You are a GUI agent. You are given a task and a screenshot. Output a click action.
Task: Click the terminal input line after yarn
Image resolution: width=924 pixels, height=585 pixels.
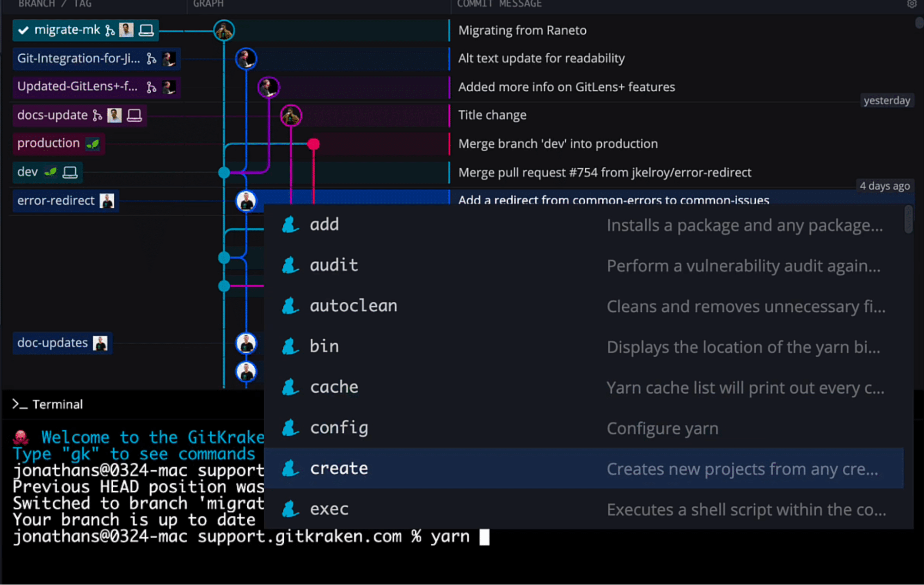coord(484,537)
